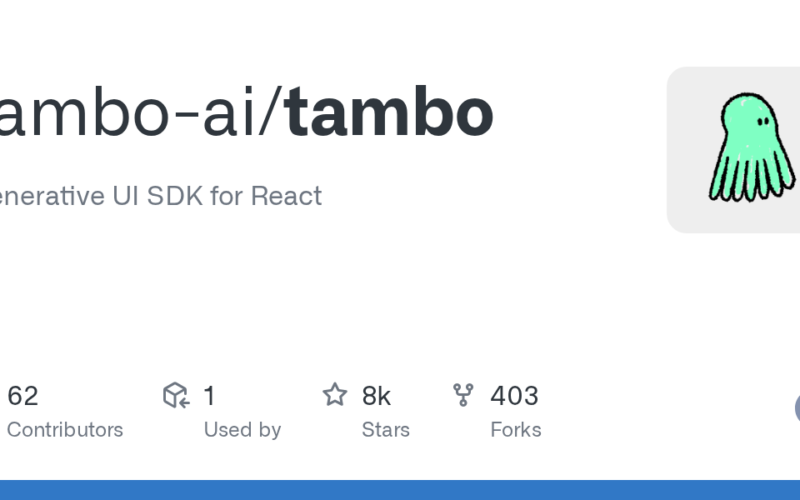Viewport: 800px width, 500px height.
Task: Select the Contributors label
Action: tap(64, 430)
